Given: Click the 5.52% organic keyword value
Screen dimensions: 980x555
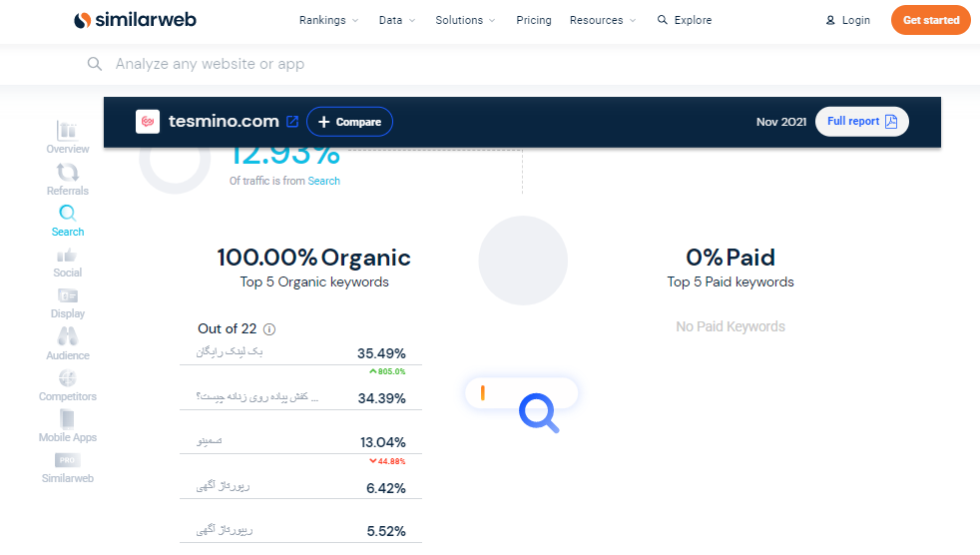Looking at the screenshot, I should [x=385, y=531].
